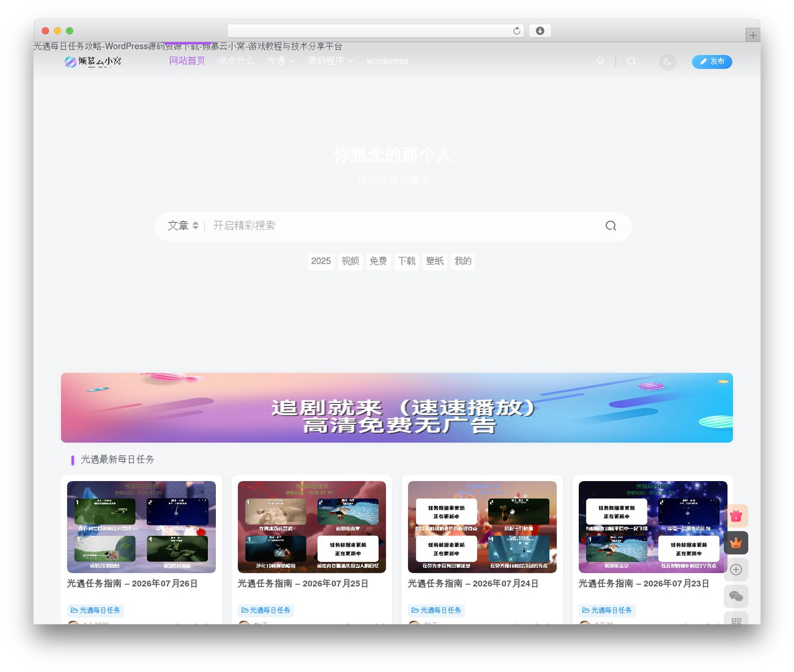794x672 pixels.
Task: Click the WeChat floating icon
Action: [736, 596]
